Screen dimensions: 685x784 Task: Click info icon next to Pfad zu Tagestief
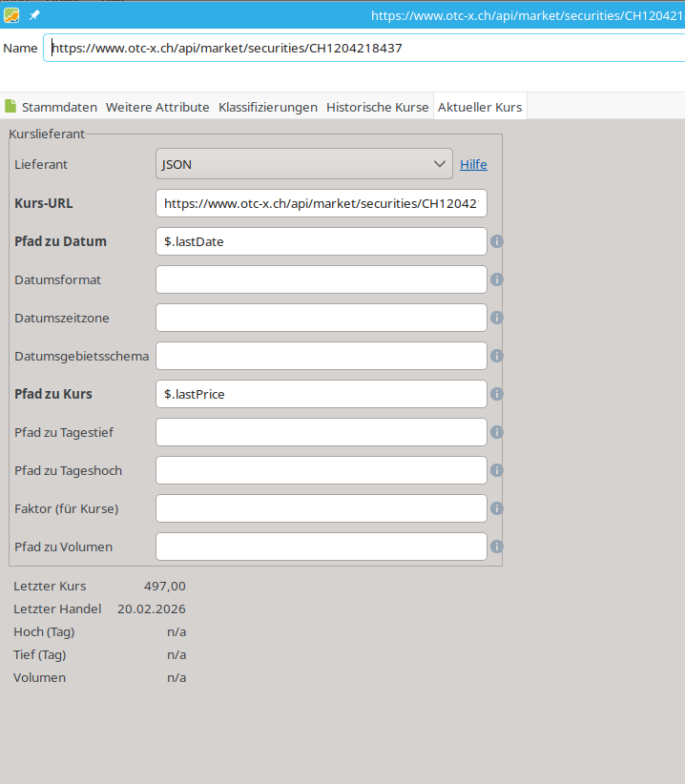coord(496,432)
